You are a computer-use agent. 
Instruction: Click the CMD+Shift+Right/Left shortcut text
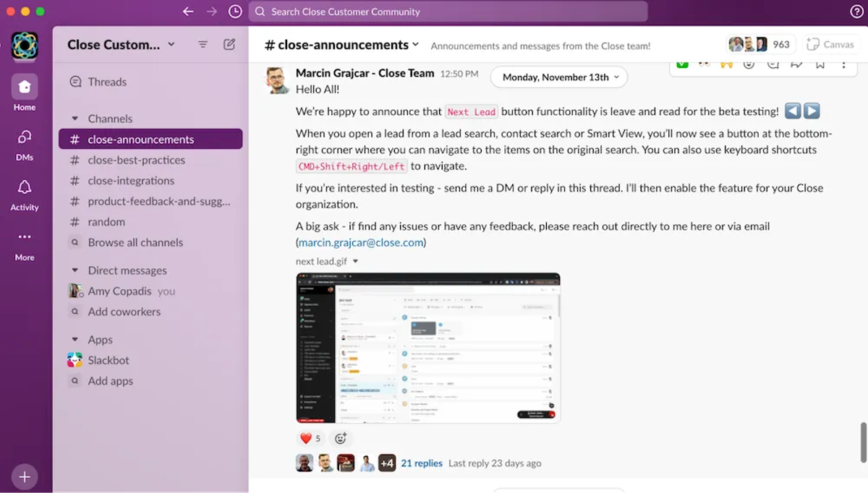coord(352,166)
